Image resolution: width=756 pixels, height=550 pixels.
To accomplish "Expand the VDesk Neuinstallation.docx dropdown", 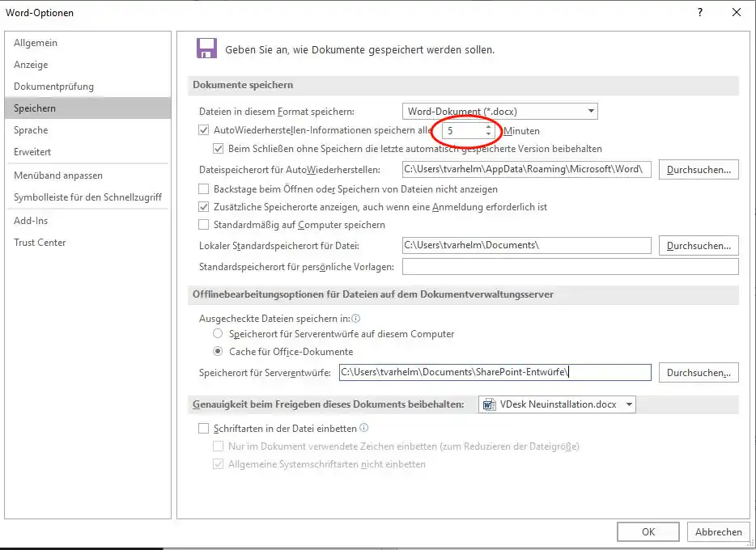I will tap(629, 404).
